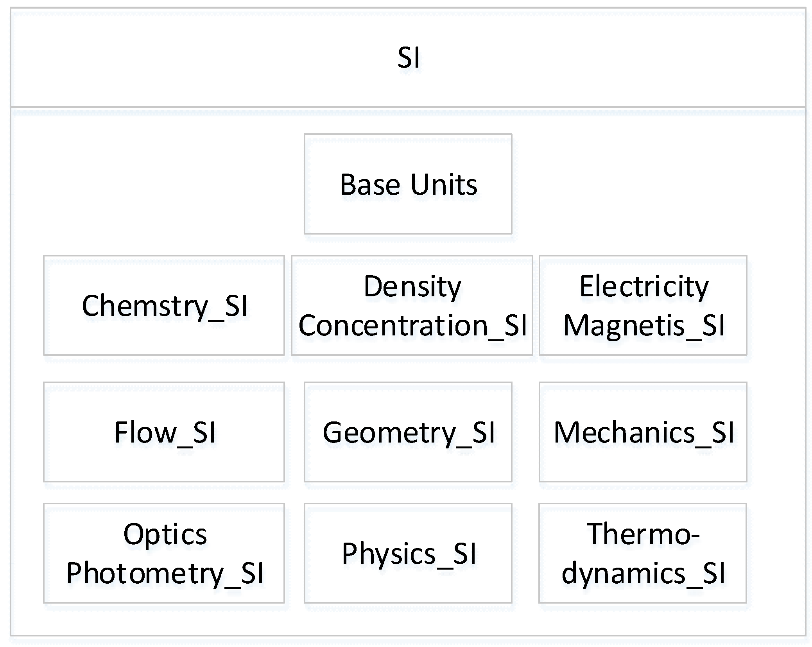Image resolution: width=812 pixels, height=647 pixels.
Task: Click the Thermo- text line
Action: 643,534
